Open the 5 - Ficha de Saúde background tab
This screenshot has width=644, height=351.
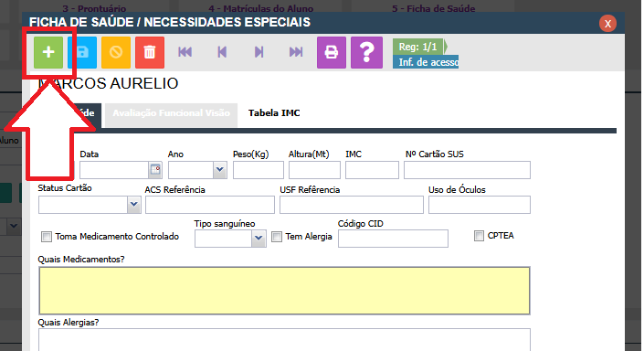point(433,8)
